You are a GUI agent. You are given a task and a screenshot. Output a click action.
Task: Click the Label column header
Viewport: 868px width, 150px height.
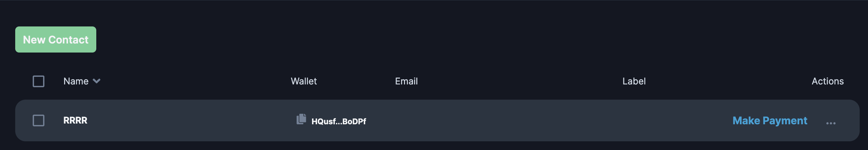634,81
